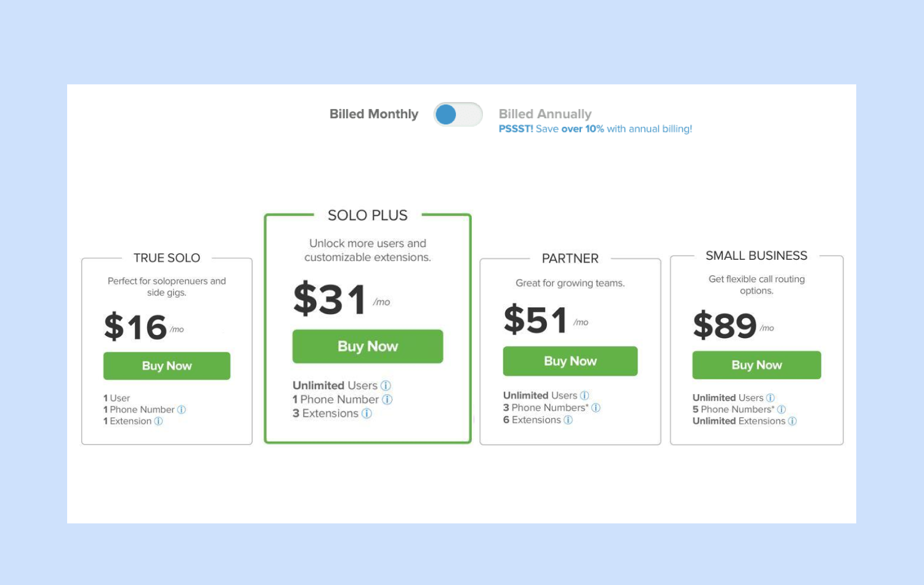Click info icon beside Solo Plus 3 Extensions
Viewport: 924px width, 585px height.
(x=367, y=413)
